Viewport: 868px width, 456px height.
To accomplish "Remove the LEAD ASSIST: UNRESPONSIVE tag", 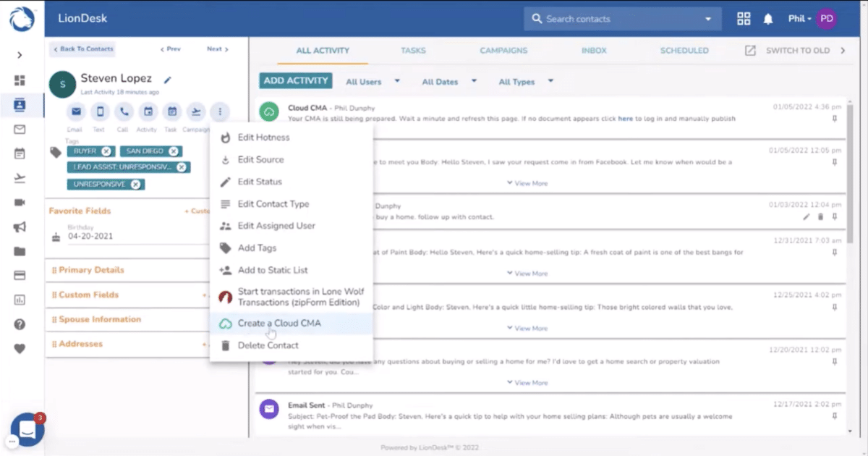I will click(x=181, y=167).
